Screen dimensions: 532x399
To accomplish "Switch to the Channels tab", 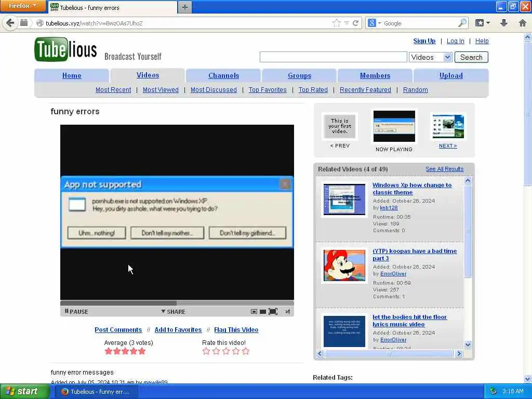I will [223, 75].
